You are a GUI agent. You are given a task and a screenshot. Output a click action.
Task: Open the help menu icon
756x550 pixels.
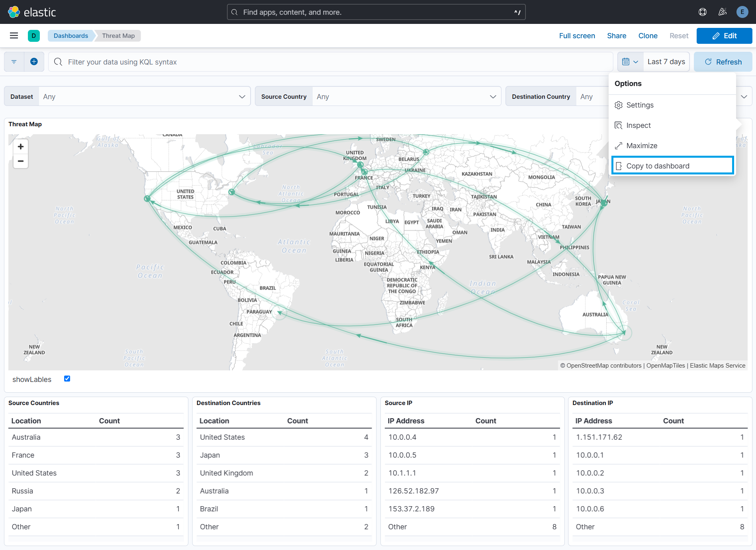click(x=703, y=12)
